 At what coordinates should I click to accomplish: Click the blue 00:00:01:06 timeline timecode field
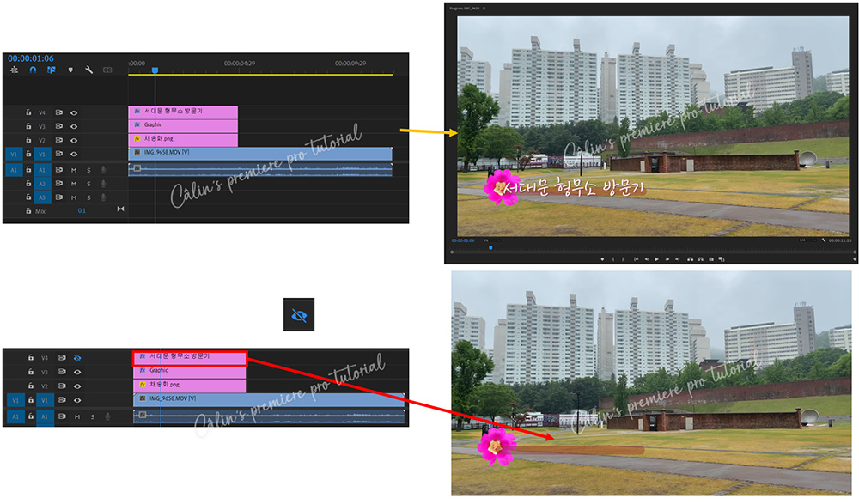pos(31,58)
